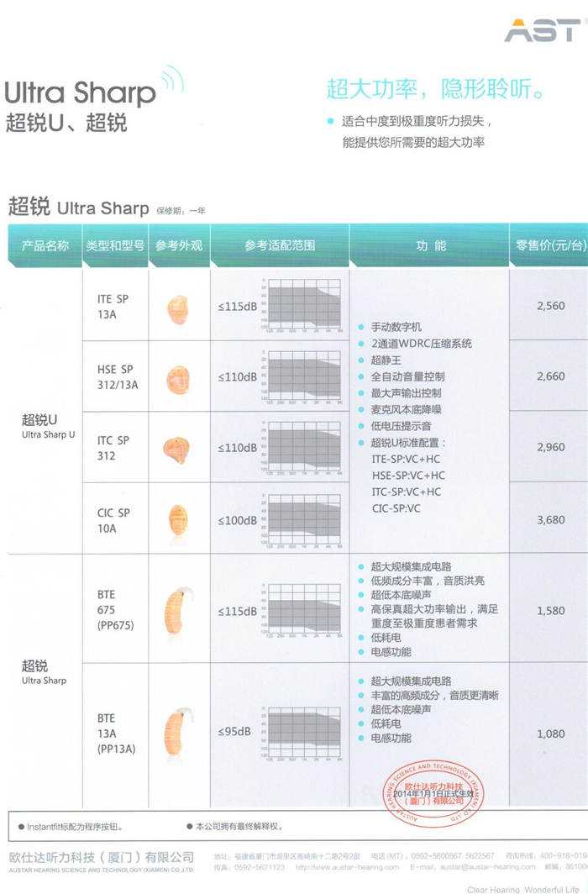Screen dimensions: 588x894
Task: Click the 超锐 Ultra Sharp product name cell
Action: pyautogui.click(x=44, y=671)
